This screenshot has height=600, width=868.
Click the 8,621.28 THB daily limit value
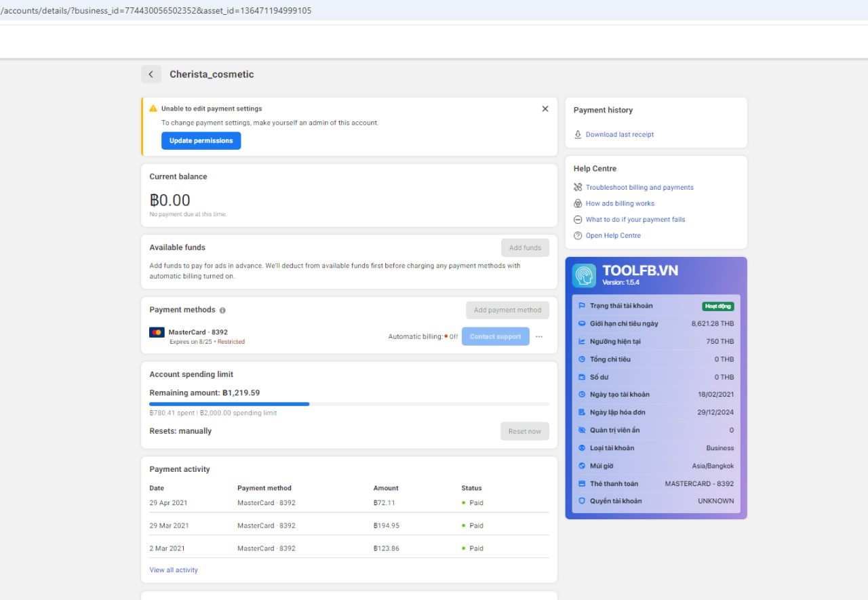click(x=713, y=323)
